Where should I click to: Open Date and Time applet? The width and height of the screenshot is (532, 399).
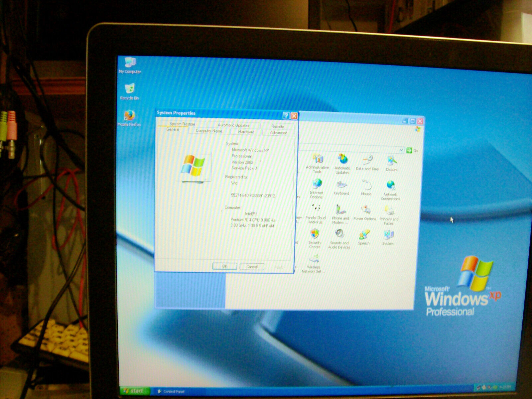367,163
